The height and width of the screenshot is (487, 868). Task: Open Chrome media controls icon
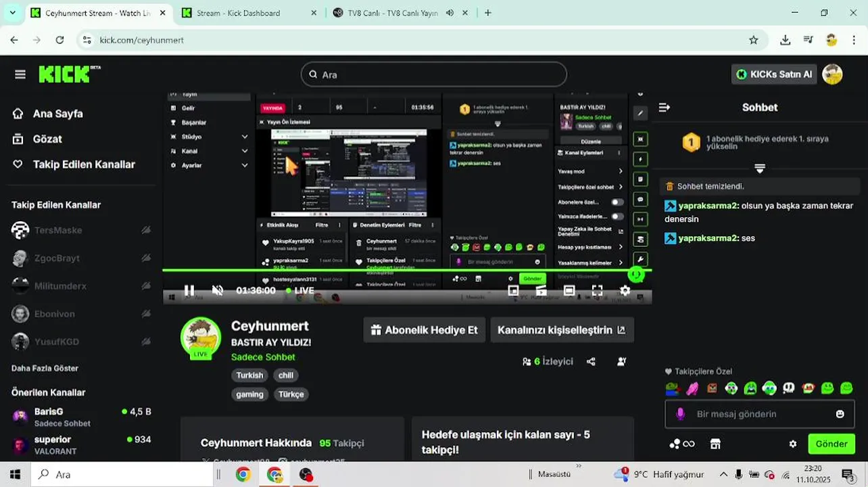tap(808, 40)
